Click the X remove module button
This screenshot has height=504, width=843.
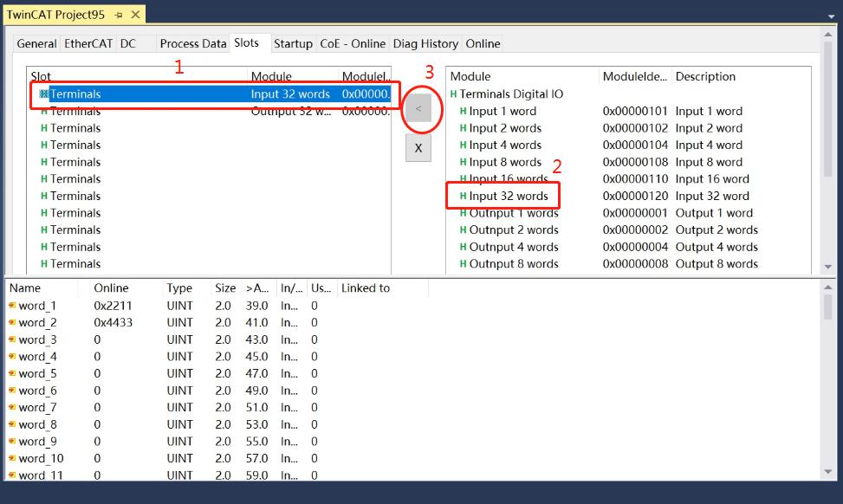point(418,148)
